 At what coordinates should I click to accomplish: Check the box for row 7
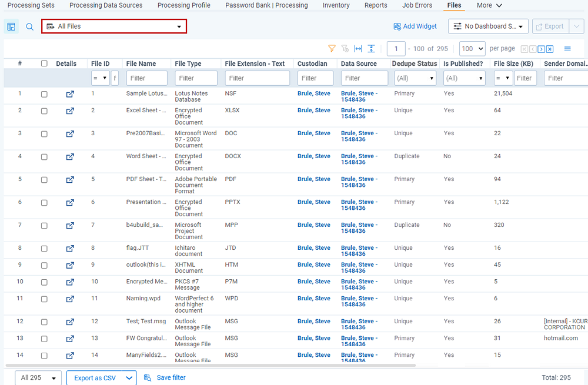(x=44, y=225)
